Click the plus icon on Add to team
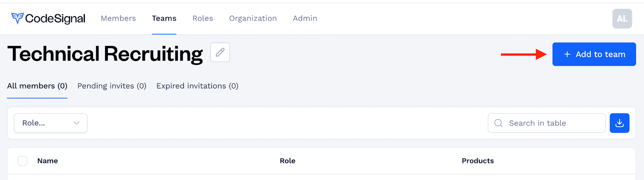Viewport: 644px width, 180px height. pyautogui.click(x=567, y=54)
